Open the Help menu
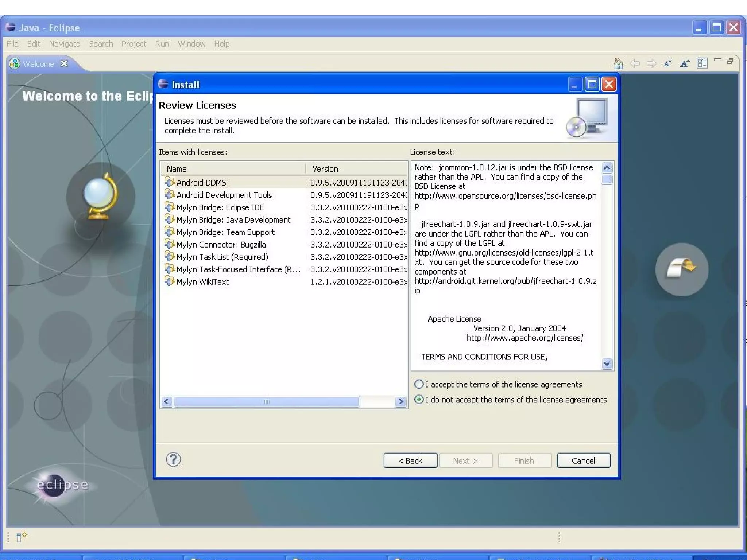 [x=222, y=44]
